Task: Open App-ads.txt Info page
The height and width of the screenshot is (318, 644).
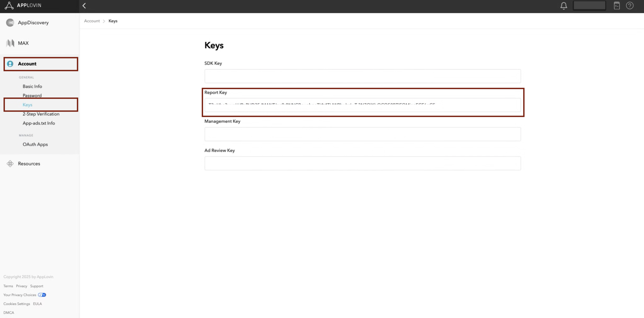Action: tap(39, 123)
